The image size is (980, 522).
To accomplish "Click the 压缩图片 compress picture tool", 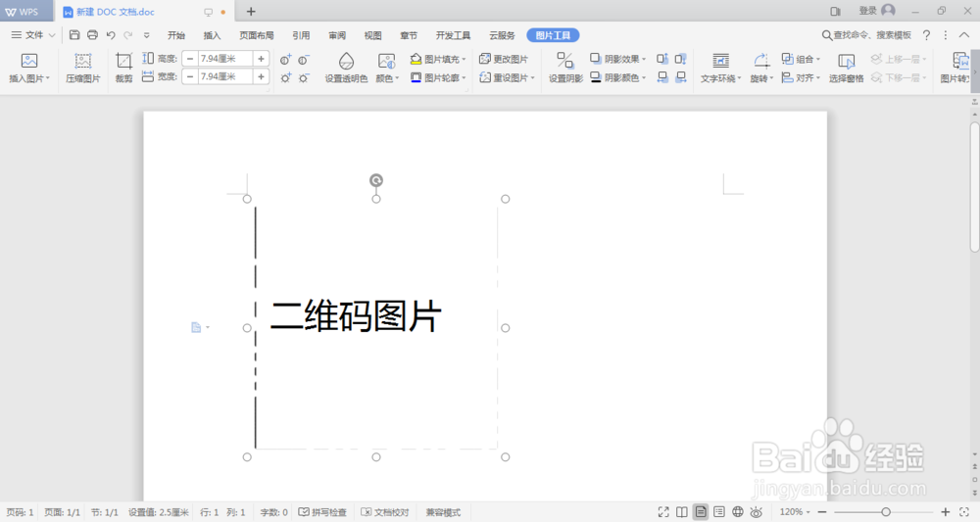I will [x=83, y=68].
